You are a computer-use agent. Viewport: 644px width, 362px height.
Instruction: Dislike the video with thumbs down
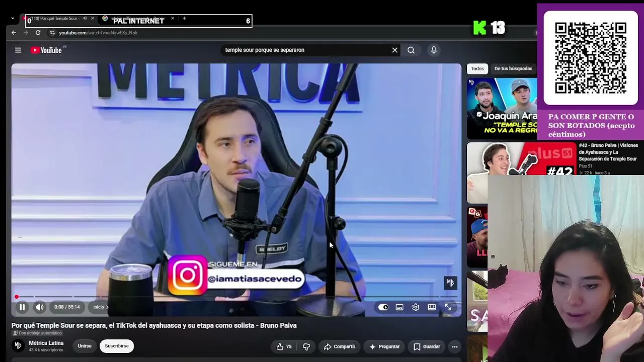pyautogui.click(x=306, y=346)
